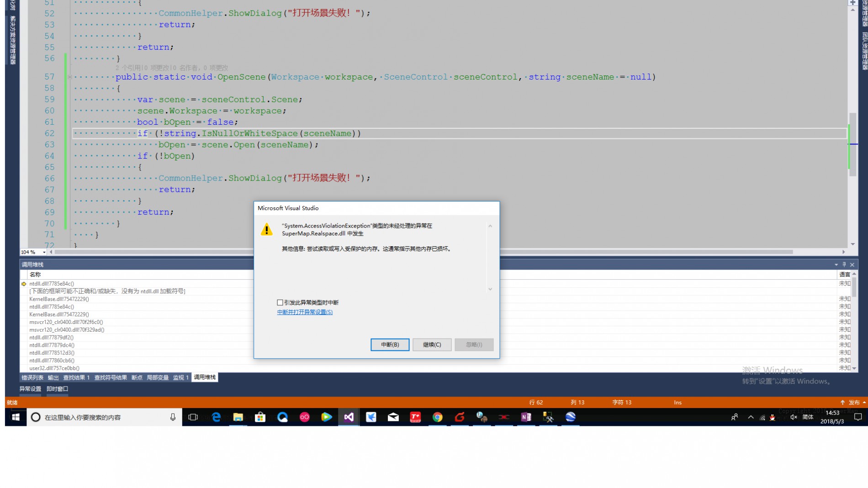Open the 监视 1 tab

[180, 377]
